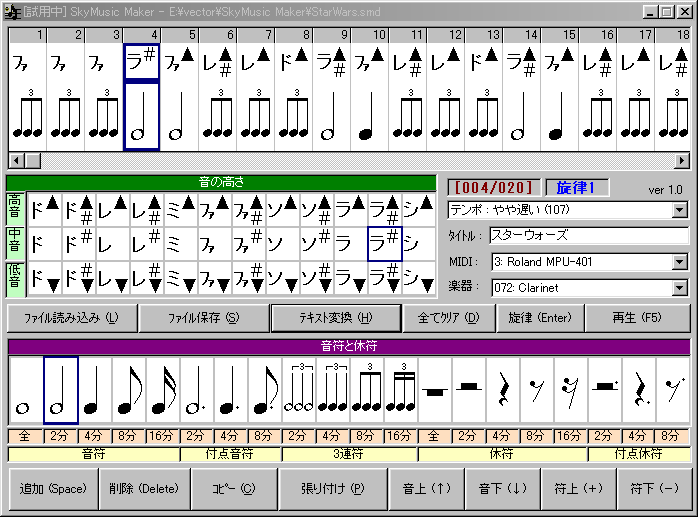Select the quarter note icon
This screenshot has height=517, width=698.
click(x=94, y=391)
